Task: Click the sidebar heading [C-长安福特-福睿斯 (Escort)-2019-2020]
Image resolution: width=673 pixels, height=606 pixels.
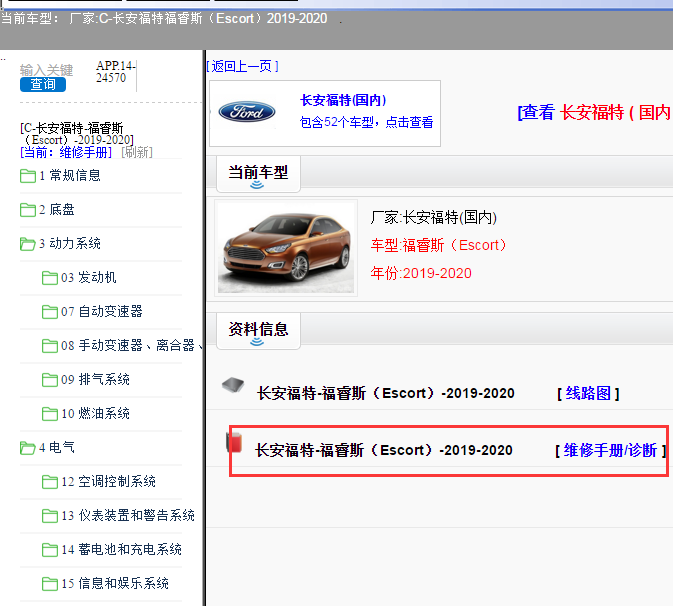Action: coord(77,134)
